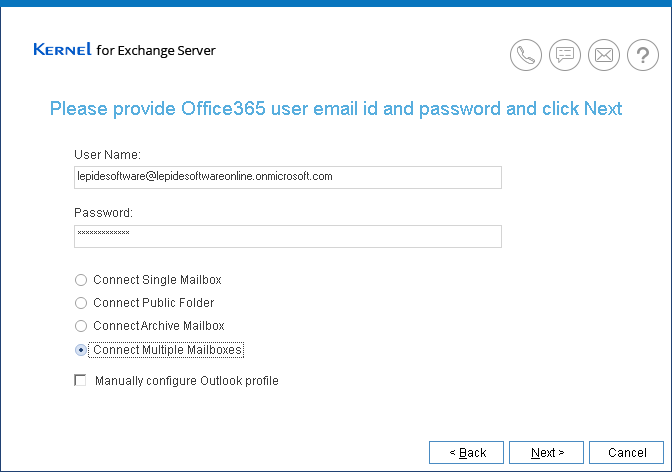Click the 'Password:' label
672x472 pixels.
[x=103, y=213]
